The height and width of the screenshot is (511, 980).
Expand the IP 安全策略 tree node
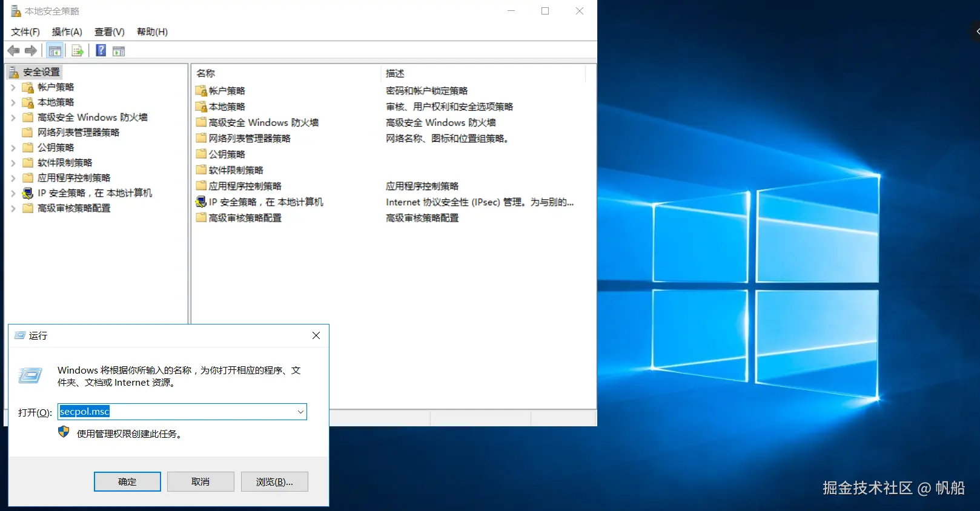[x=13, y=193]
